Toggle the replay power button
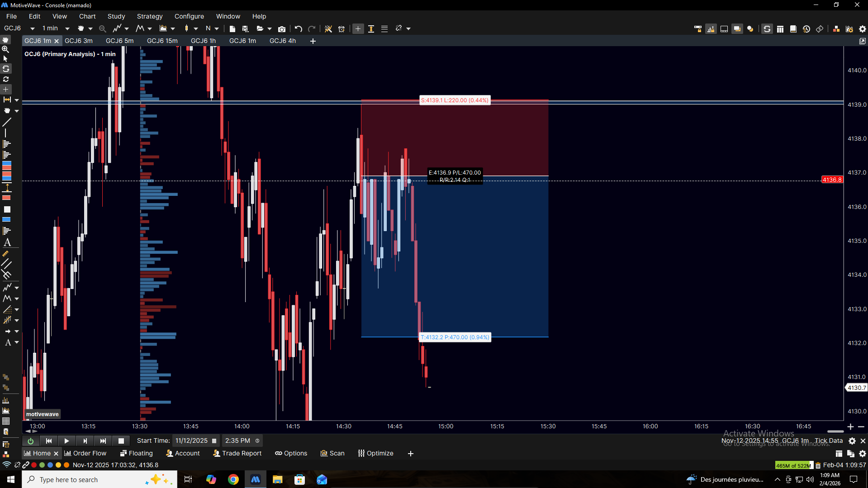The height and width of the screenshot is (488, 868). (x=31, y=441)
